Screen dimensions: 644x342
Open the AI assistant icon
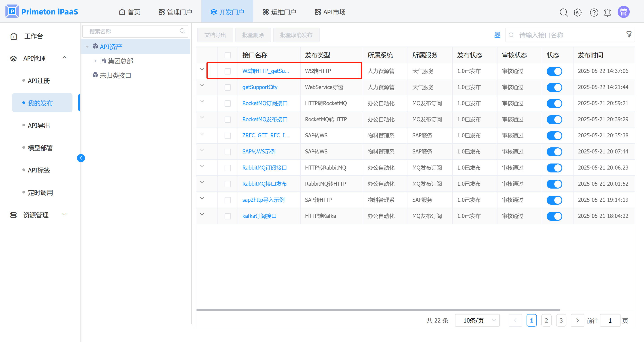[578, 12]
